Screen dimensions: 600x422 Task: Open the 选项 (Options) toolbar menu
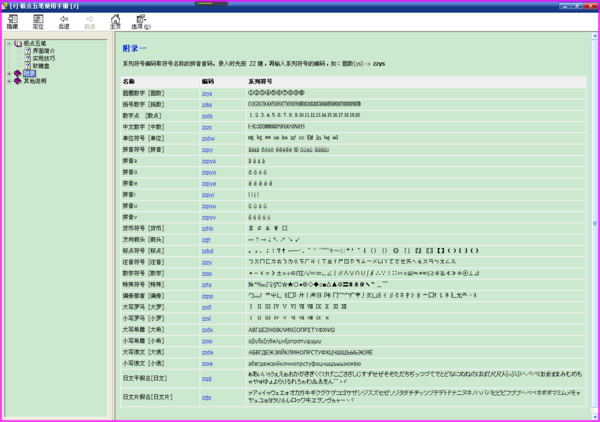click(141, 22)
